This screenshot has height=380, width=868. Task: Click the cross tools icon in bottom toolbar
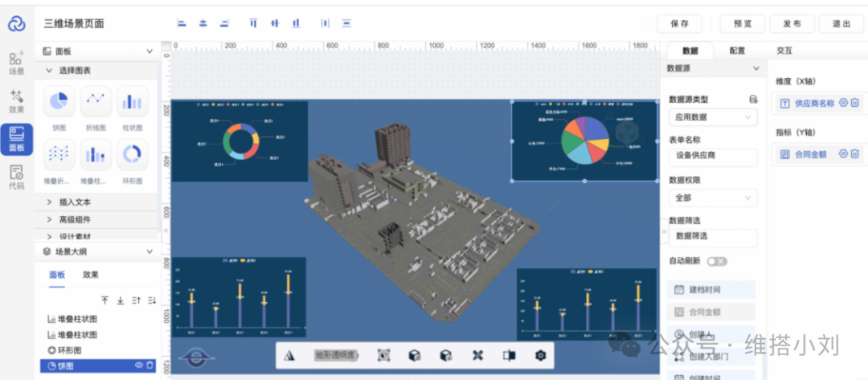pyautogui.click(x=477, y=356)
